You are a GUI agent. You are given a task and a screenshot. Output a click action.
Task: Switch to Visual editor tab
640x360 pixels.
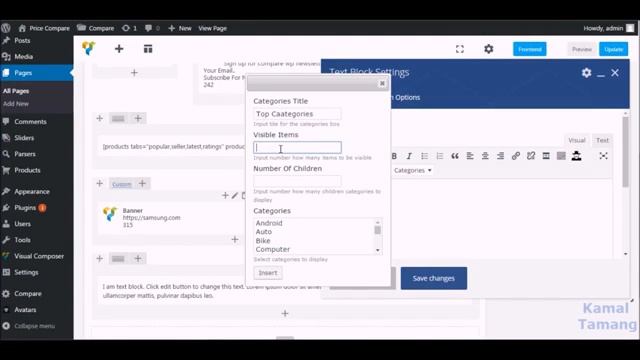577,140
